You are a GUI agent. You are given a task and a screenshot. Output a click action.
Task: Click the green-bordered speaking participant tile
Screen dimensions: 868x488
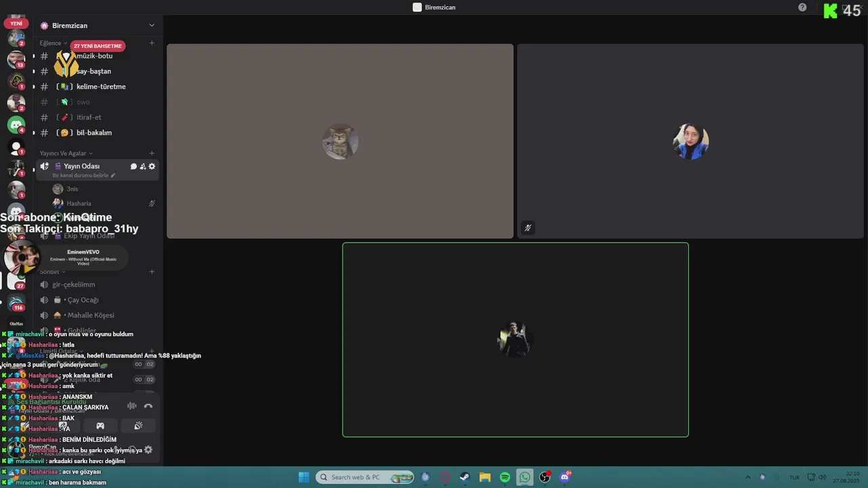click(x=515, y=340)
